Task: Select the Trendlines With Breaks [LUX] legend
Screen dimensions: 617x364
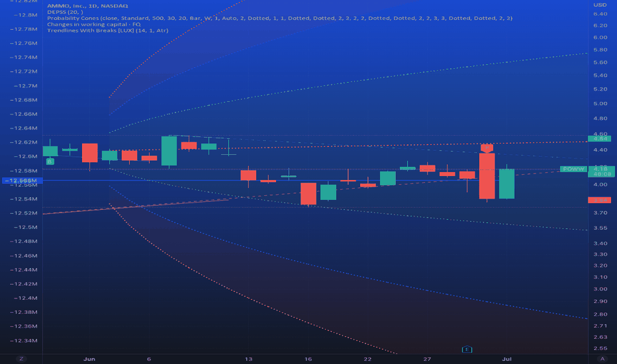Action: pyautogui.click(x=107, y=30)
